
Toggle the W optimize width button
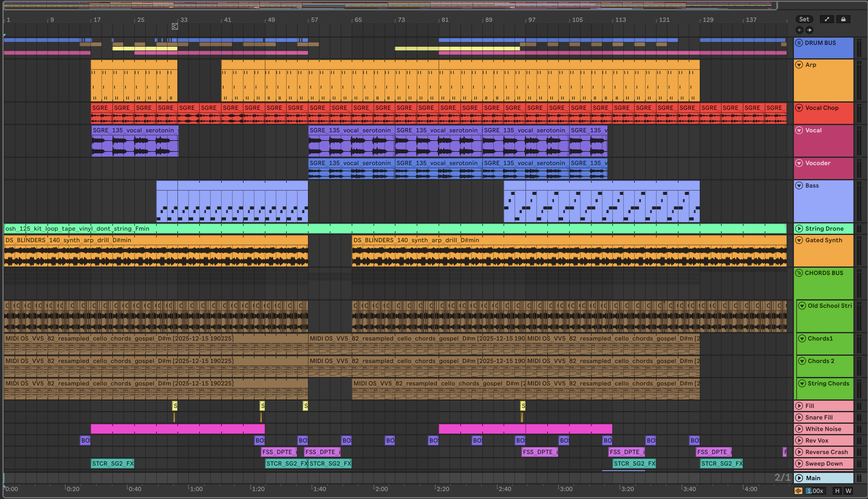[x=849, y=491]
